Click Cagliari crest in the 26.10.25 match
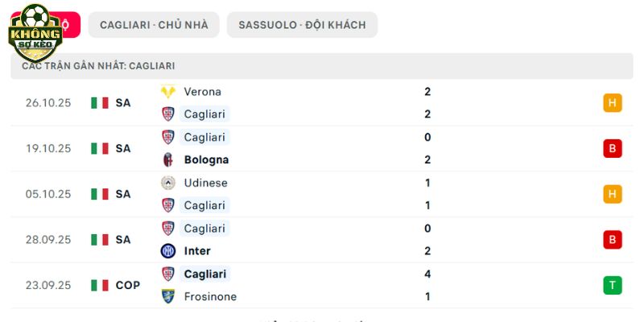Image resolution: width=644 pixels, height=322 pixels. [168, 114]
